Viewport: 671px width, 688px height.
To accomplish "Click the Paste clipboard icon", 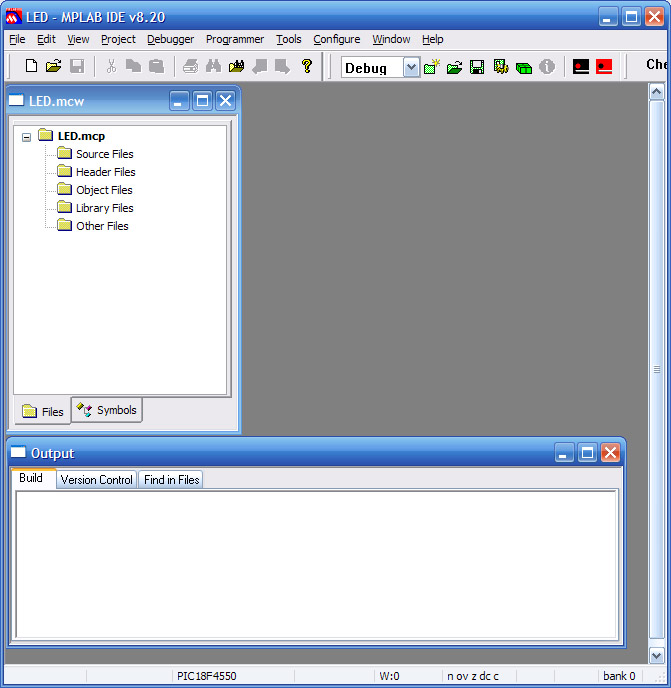I will (156, 66).
